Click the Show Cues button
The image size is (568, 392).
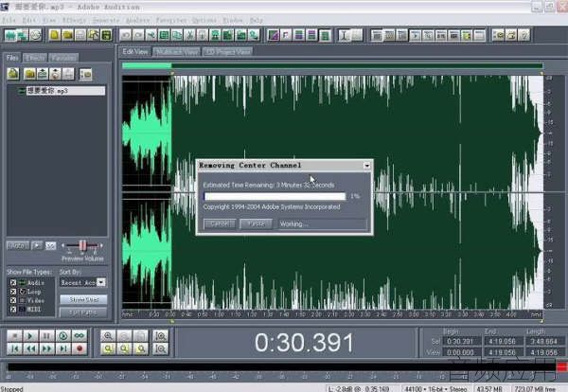(x=83, y=299)
